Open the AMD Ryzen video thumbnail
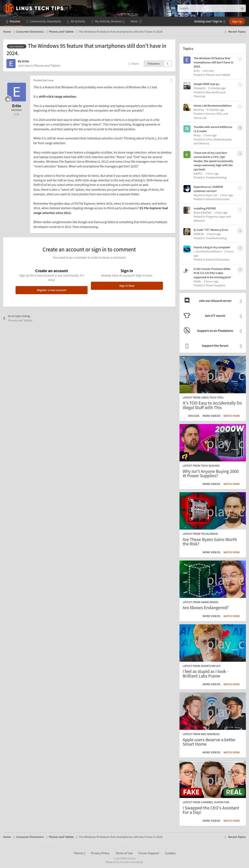 213,511
